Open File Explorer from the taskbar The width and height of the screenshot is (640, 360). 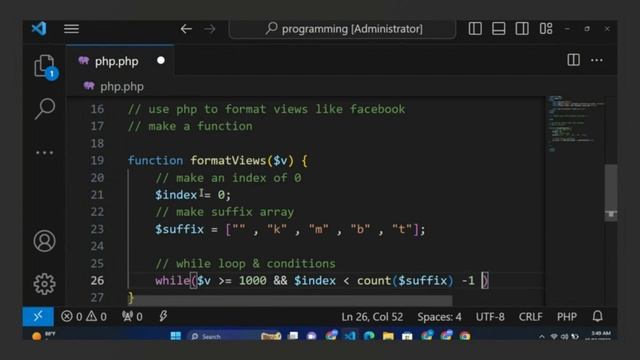click(x=388, y=336)
